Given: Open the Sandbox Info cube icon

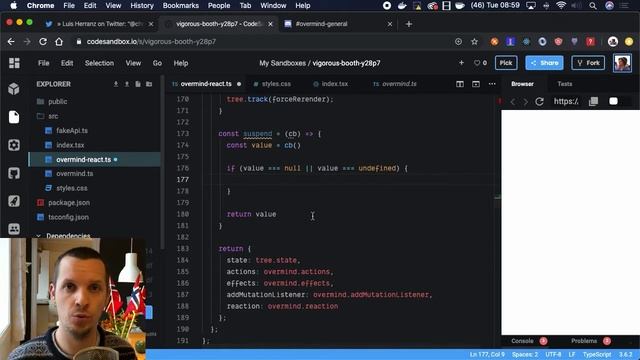Looking at the screenshot, I should click(14, 89).
